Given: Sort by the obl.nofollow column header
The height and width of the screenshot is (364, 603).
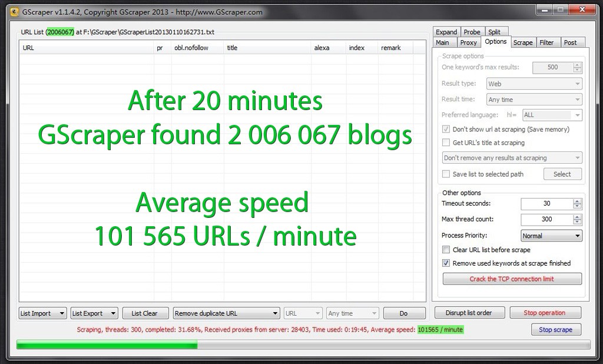Looking at the screenshot, I should click(198, 48).
